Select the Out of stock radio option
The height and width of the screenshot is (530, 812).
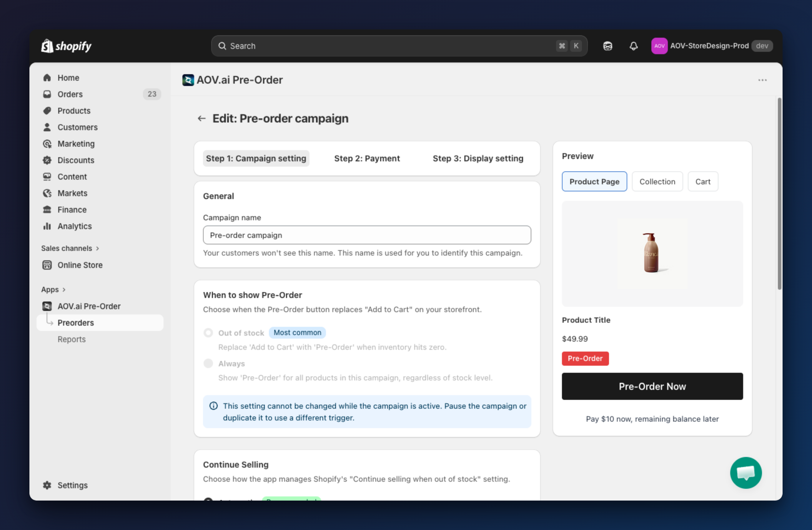pos(208,333)
